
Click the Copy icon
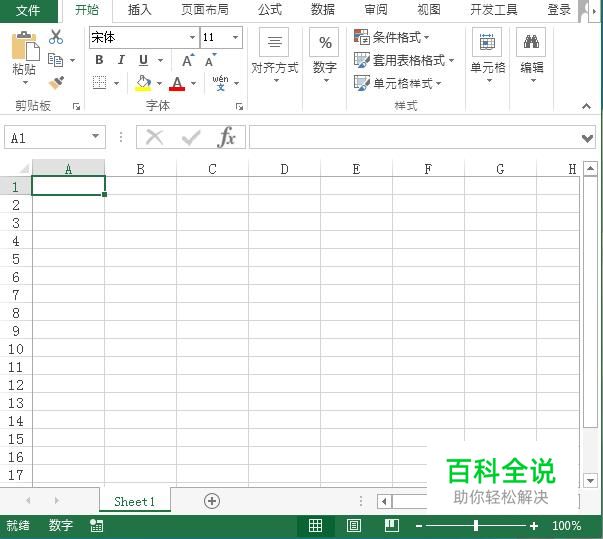(55, 60)
